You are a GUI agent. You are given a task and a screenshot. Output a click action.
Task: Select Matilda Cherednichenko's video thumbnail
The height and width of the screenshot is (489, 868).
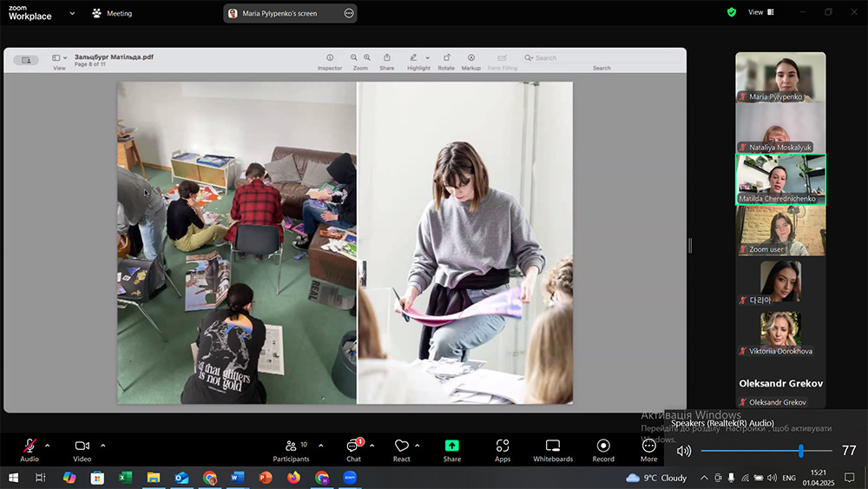pyautogui.click(x=780, y=180)
